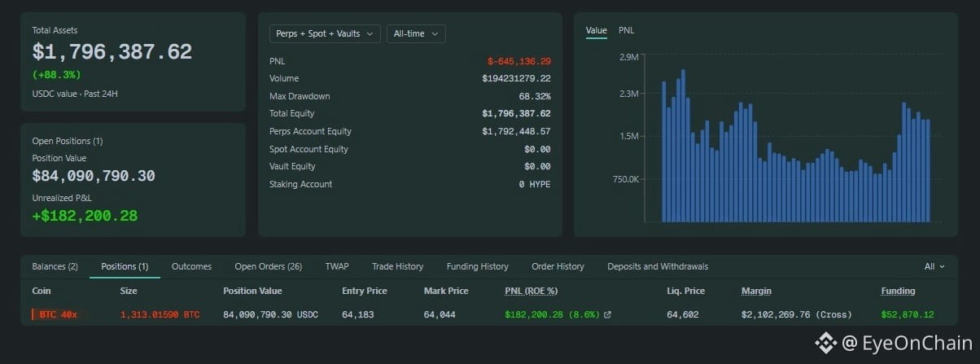
Task: Click the Funding column header
Action: coord(898,291)
